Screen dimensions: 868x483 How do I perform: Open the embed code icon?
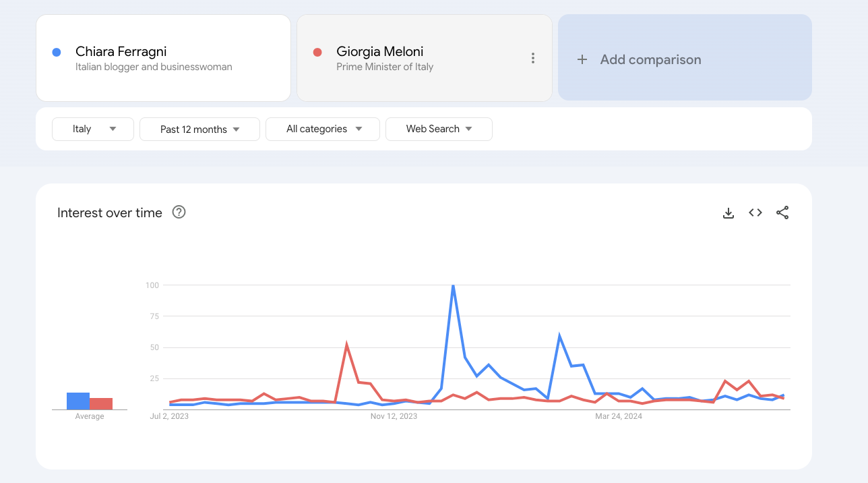[755, 213]
